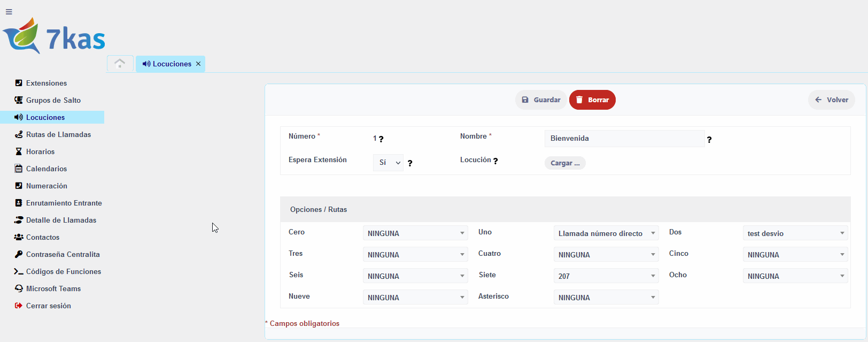Click the help icon next to Locución
Screen dimensions: 868x342
[x=495, y=161]
